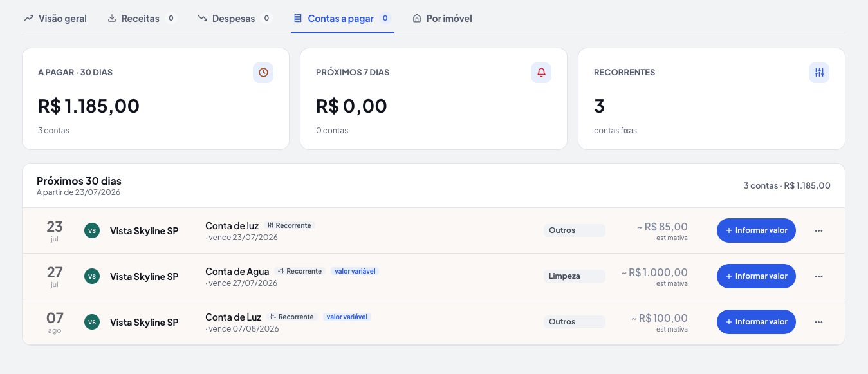Click the valor variável badge on Conta de Luz
This screenshot has height=374, width=868.
coord(347,317)
